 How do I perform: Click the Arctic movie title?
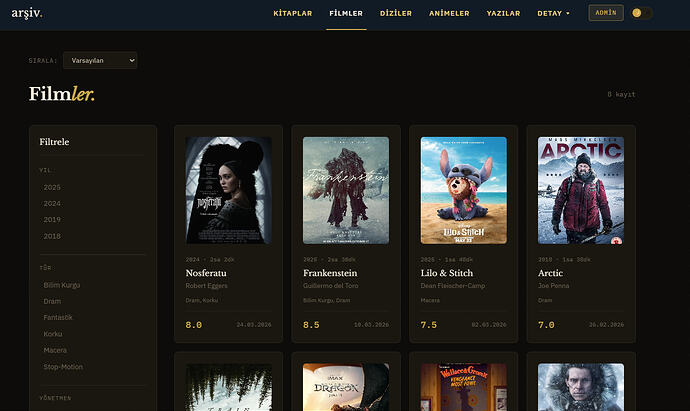(551, 273)
